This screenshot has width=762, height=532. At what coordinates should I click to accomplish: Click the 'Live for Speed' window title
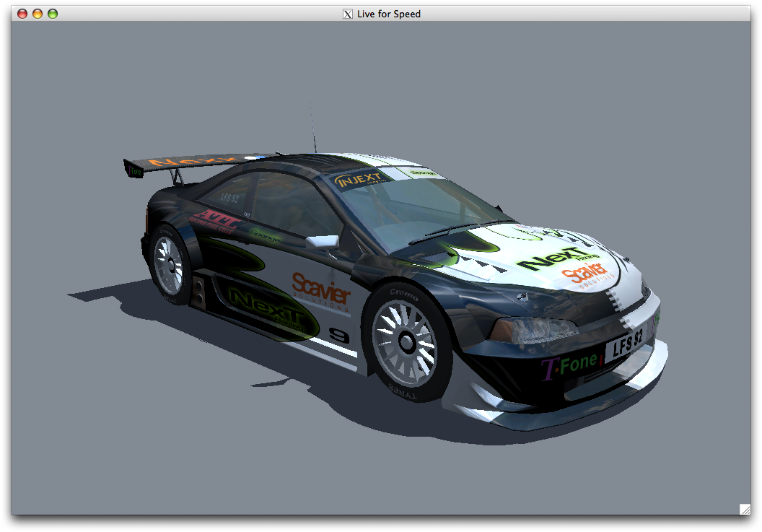[x=389, y=14]
